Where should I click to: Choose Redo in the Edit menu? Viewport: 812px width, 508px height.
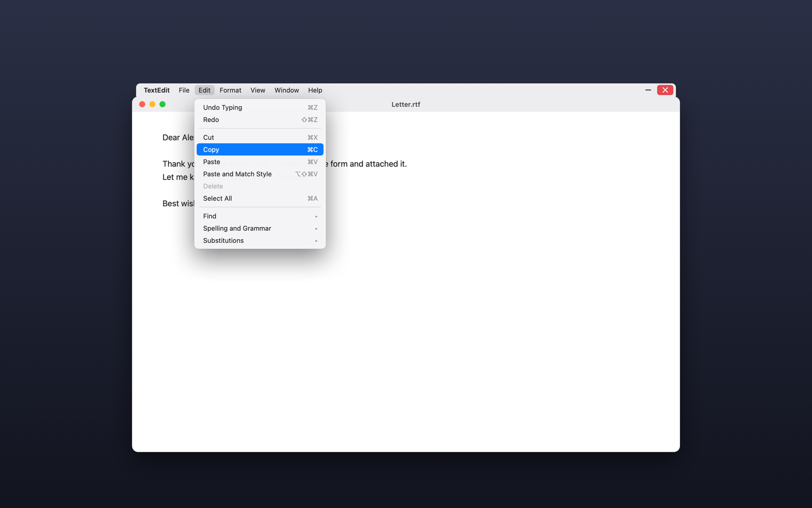tap(260, 119)
